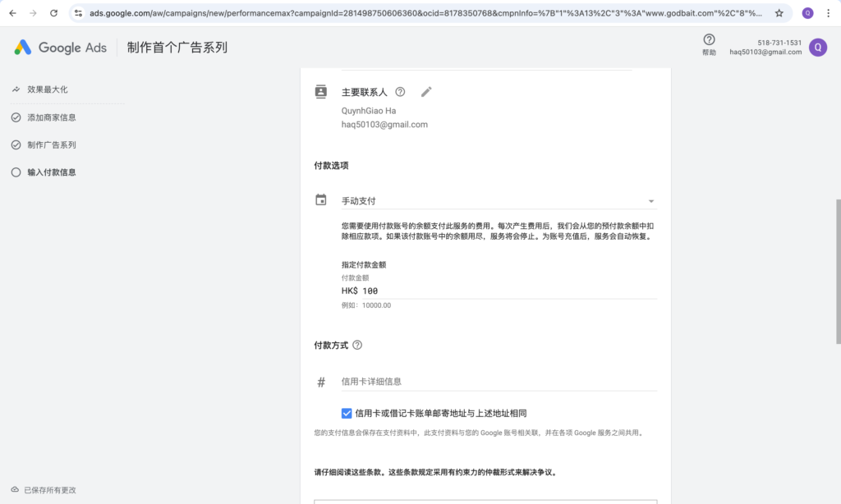Image resolution: width=841 pixels, height=504 pixels.
Task: Select 输入付款信息 step
Action: [51, 172]
